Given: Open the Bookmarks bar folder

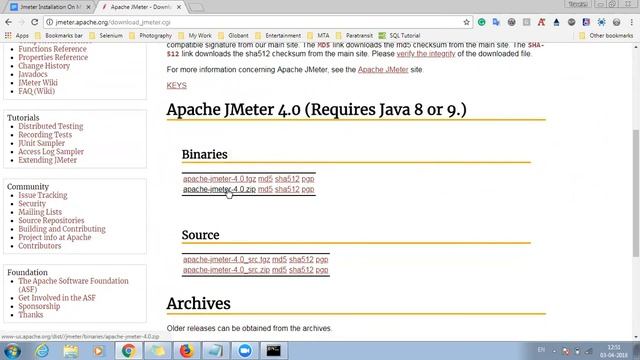Looking at the screenshot, I should click(59, 36).
